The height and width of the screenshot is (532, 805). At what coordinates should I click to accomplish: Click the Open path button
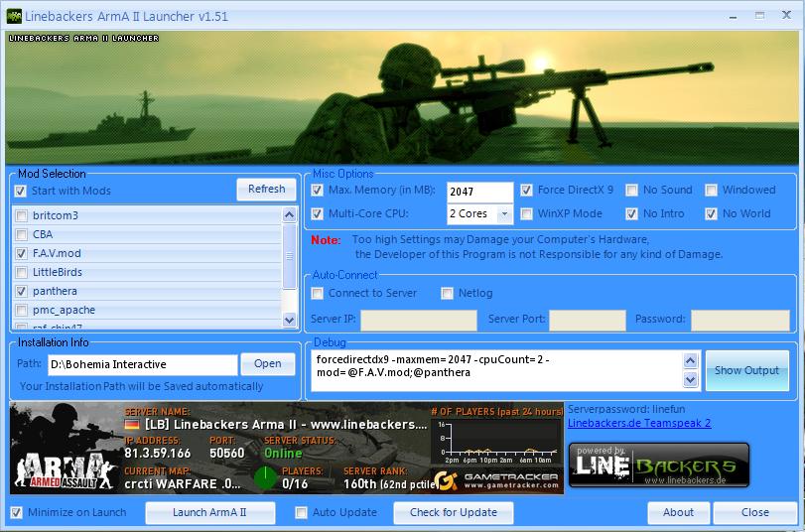point(267,363)
